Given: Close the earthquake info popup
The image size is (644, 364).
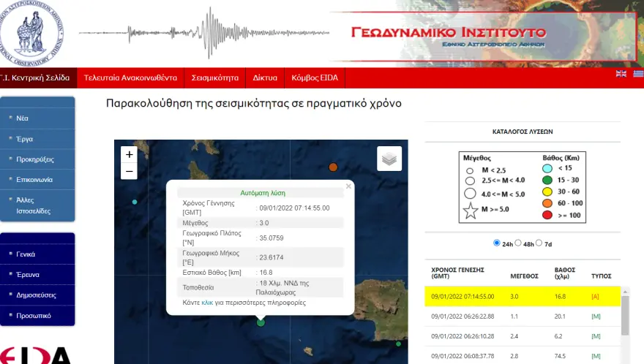Looking at the screenshot, I should click(348, 186).
